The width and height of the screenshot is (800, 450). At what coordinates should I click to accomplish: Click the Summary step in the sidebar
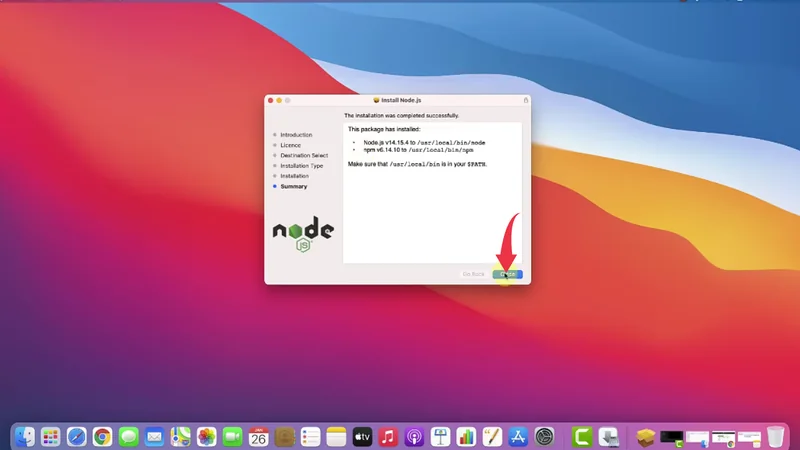tap(293, 186)
